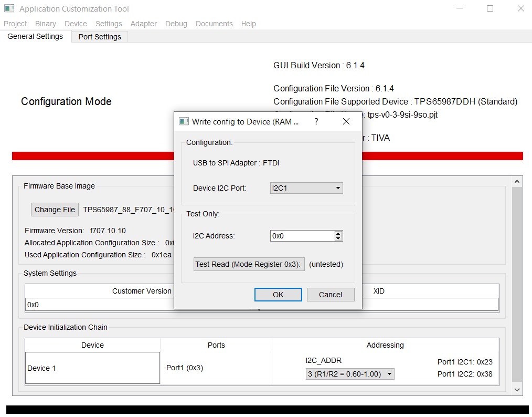Click the help question mark icon in dialog

coord(316,121)
